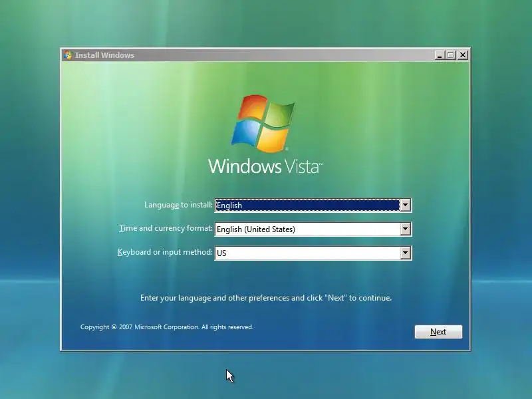Click the 'Install Windows' title text
The image size is (532, 399).
coord(104,55)
